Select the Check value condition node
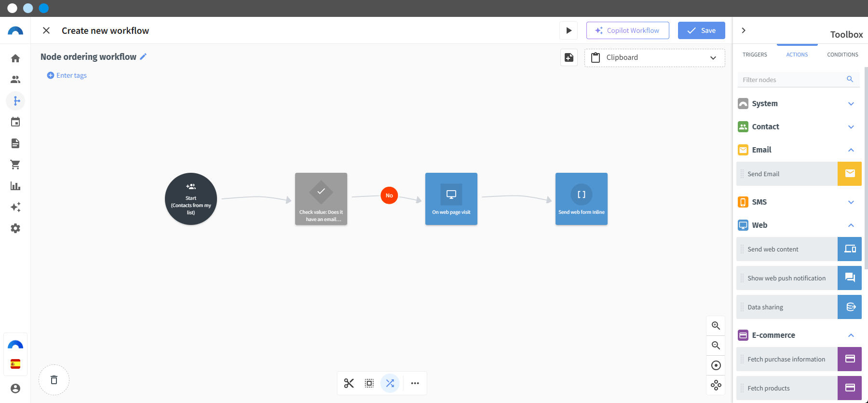The width and height of the screenshot is (868, 403). [321, 199]
